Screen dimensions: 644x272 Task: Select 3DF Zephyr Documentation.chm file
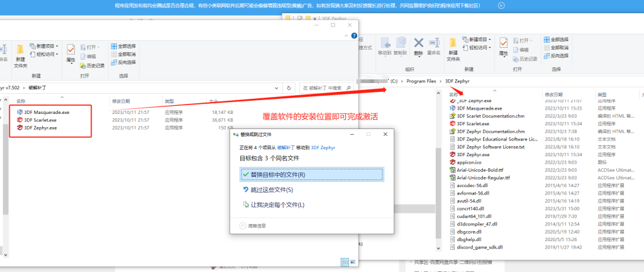(x=487, y=132)
